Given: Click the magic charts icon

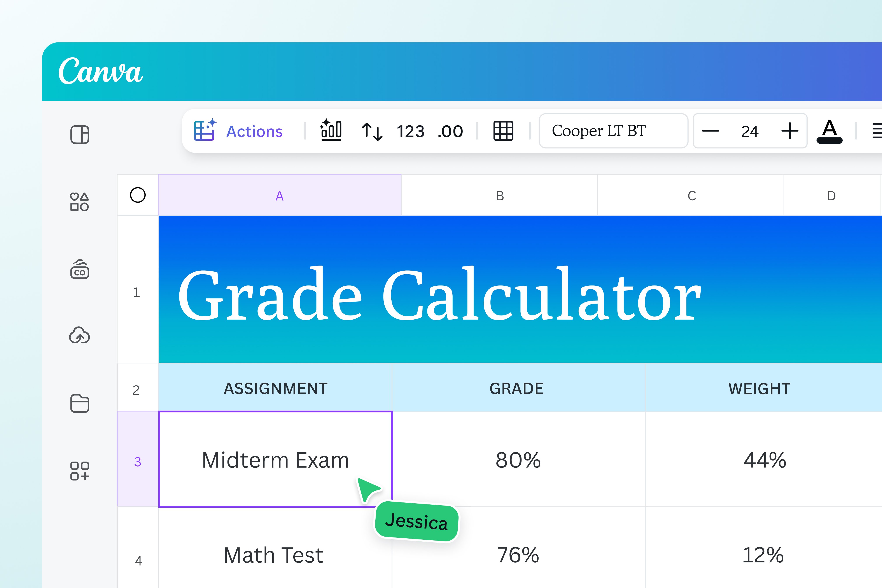Looking at the screenshot, I should pos(331,131).
